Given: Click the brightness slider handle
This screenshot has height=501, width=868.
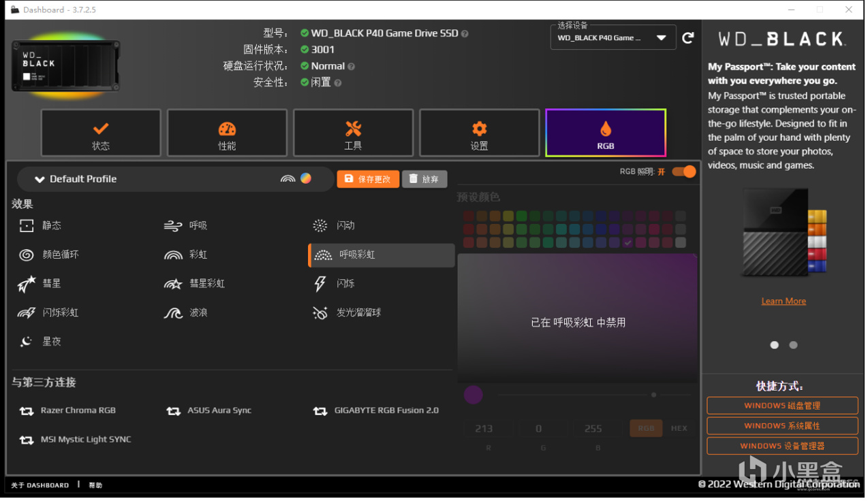Looking at the screenshot, I should click(x=653, y=395).
